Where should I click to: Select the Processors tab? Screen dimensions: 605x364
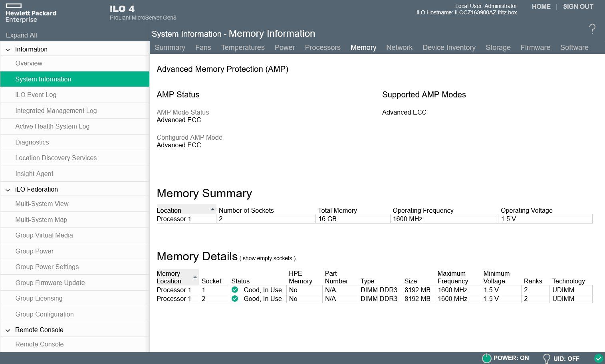323,47
